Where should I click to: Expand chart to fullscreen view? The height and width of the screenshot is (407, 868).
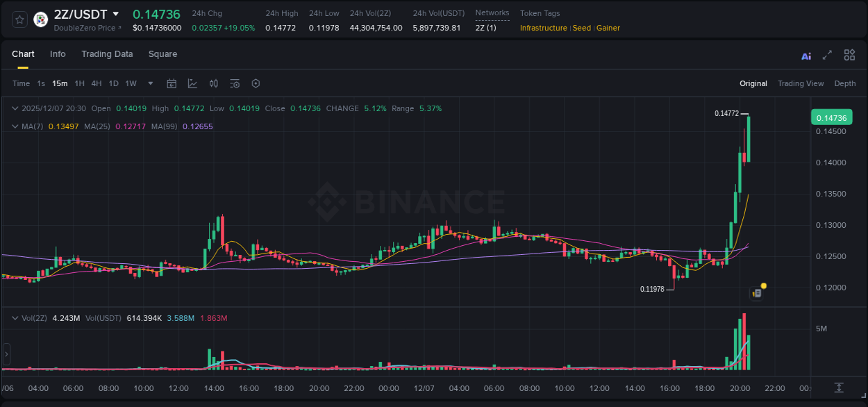click(828, 55)
